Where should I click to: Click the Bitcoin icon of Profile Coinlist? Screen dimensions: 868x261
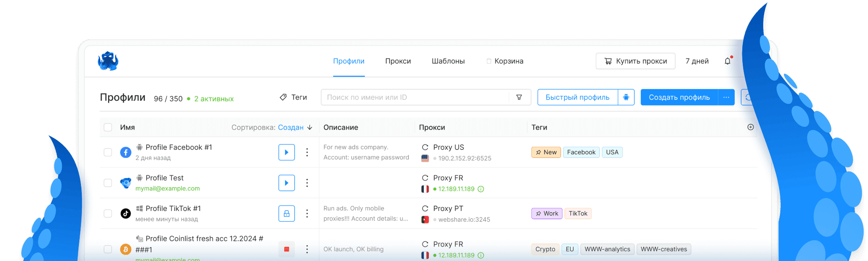(x=126, y=249)
